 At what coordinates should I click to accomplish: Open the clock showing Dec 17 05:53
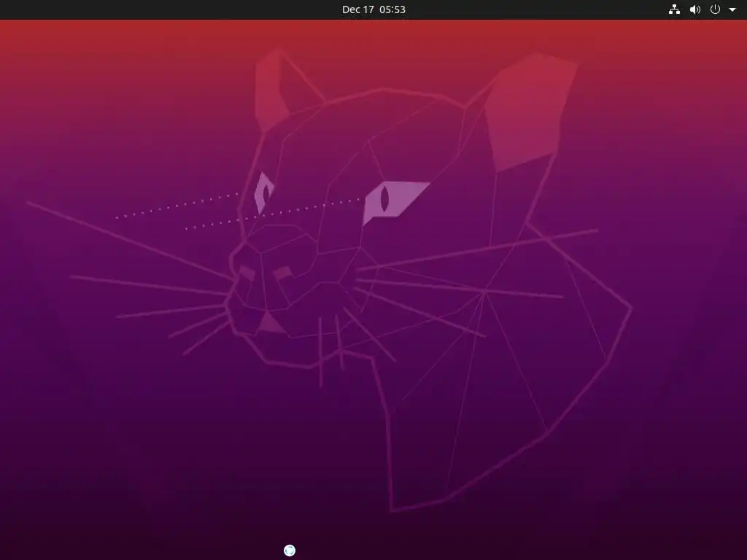point(373,9)
